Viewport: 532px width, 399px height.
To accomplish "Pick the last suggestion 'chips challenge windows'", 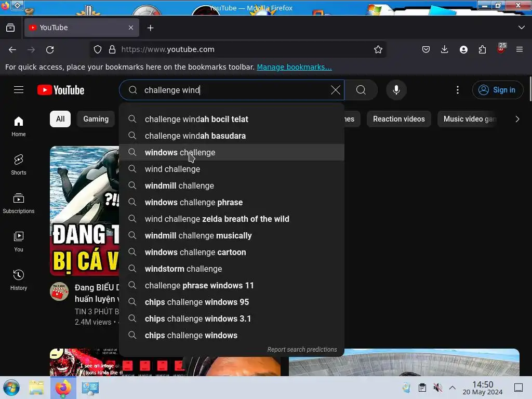I will [232, 335].
